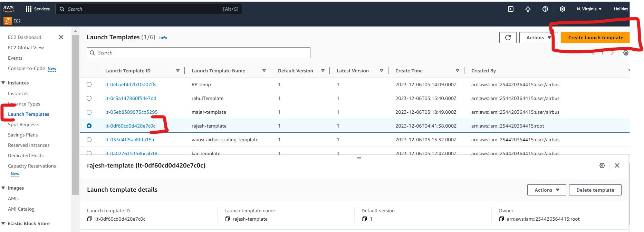Viewport: 644px width, 232px height.
Task: Open Capacity Reservations page
Action: 32,166
